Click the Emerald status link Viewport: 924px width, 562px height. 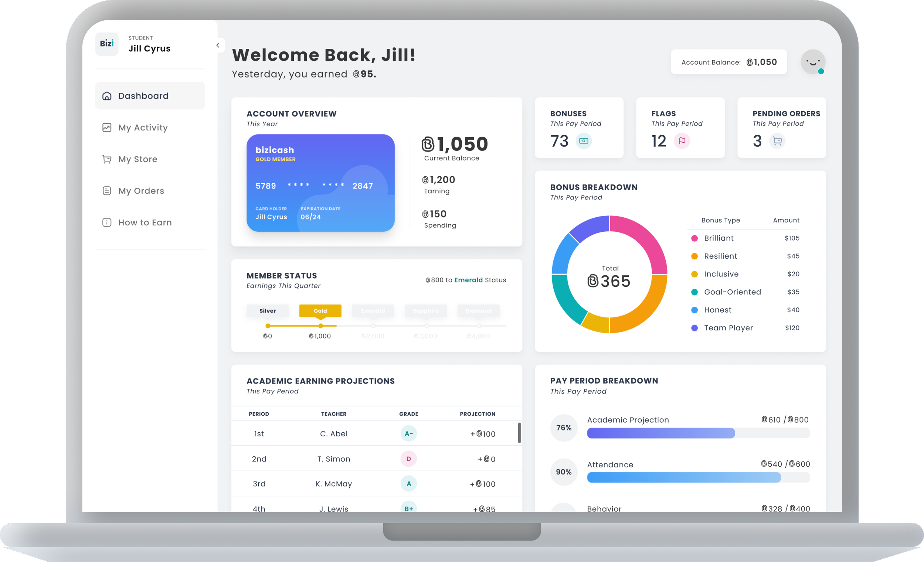click(468, 280)
